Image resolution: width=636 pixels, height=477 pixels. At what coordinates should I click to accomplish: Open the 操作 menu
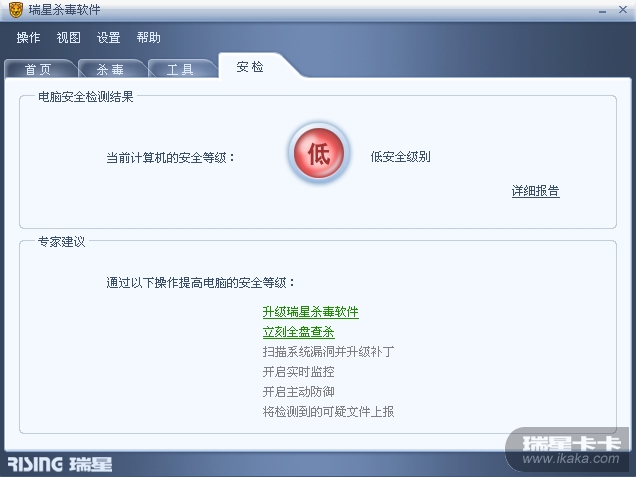point(28,38)
